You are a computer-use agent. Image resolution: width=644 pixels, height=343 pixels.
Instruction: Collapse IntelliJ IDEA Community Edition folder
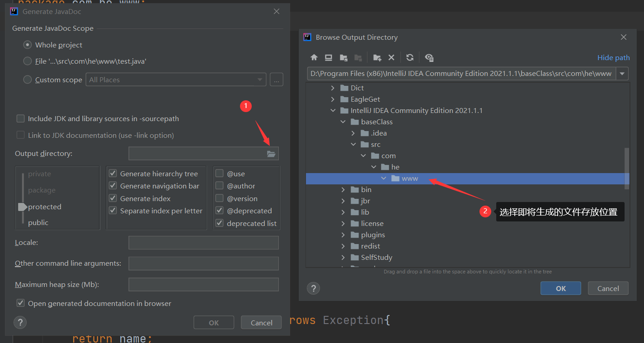pos(333,110)
